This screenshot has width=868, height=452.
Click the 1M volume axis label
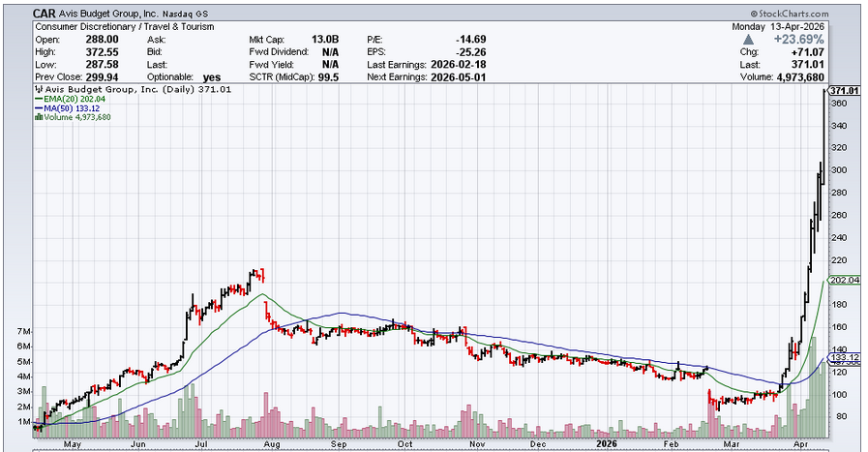tap(24, 422)
